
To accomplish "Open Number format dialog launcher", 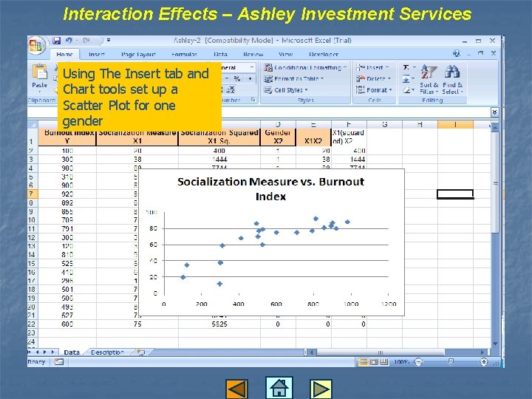I will (253, 100).
